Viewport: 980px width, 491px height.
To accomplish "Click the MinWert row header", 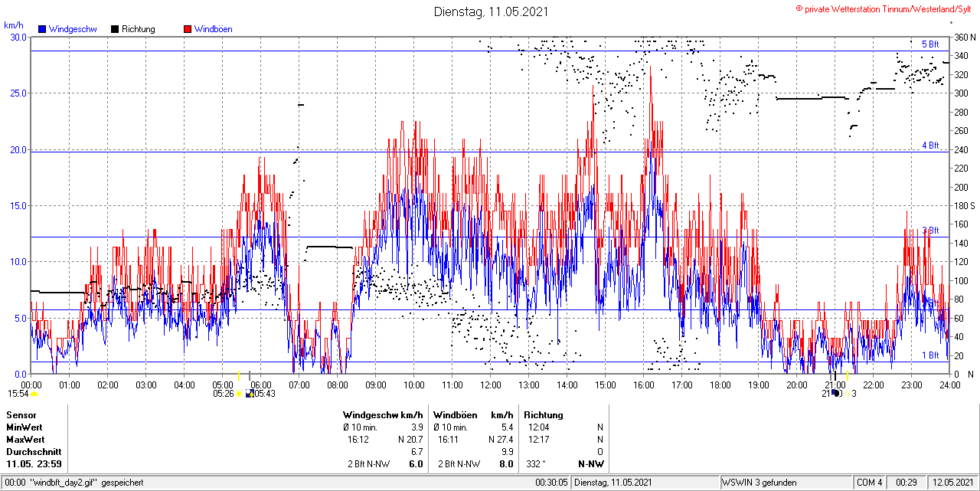I will 25,427.
